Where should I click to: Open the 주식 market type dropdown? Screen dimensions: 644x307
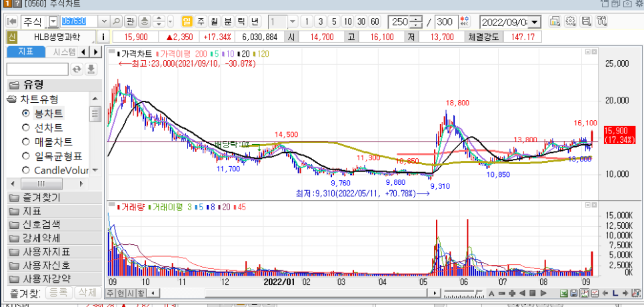pos(53,21)
